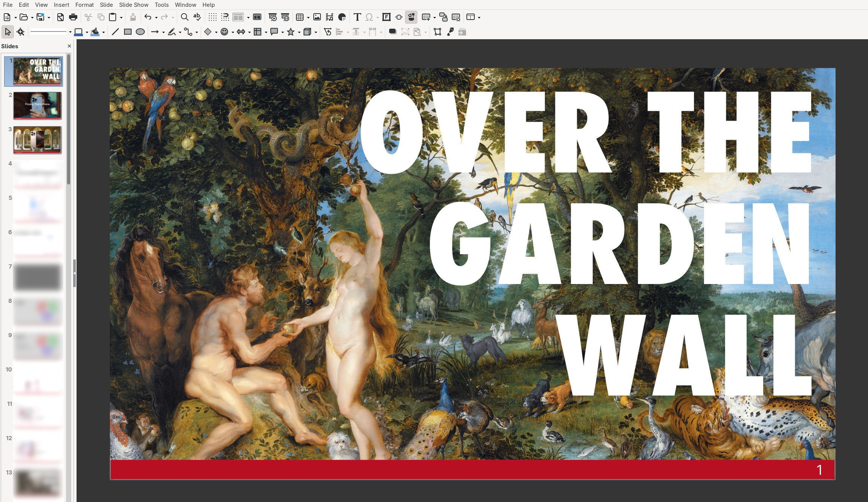Image resolution: width=868 pixels, height=502 pixels.
Task: Insert an image into the slide
Action: (x=317, y=17)
